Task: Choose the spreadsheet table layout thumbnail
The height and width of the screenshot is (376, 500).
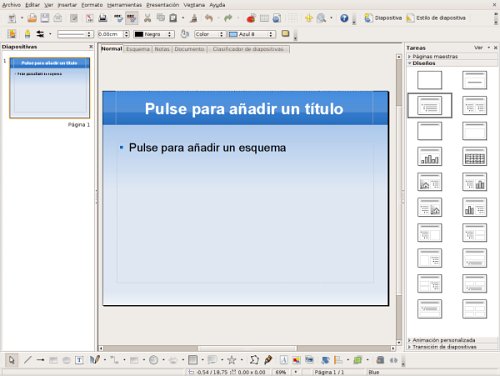Action: tap(474, 156)
